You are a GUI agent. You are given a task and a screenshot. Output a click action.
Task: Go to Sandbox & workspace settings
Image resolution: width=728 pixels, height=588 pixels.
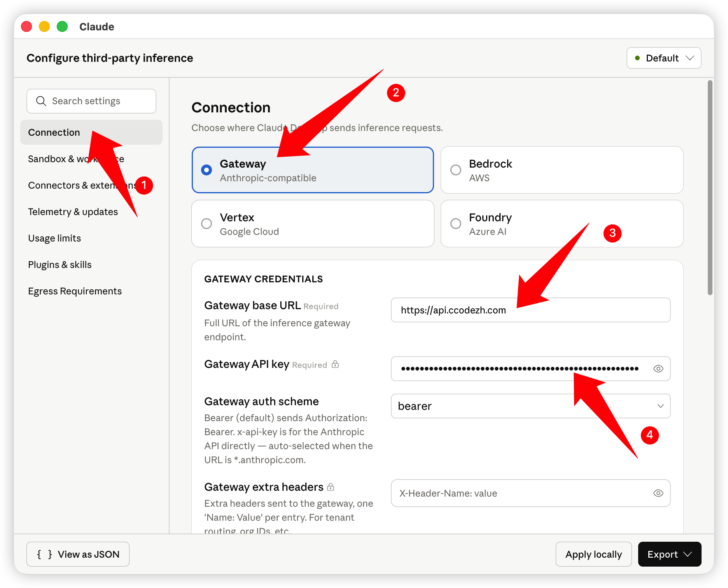[x=91, y=159]
